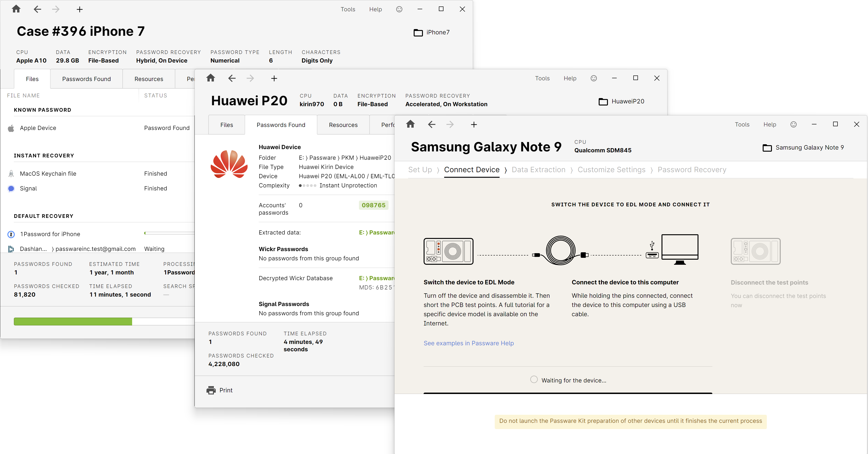Go to Home in Samsung Note 9 window

coord(410,124)
